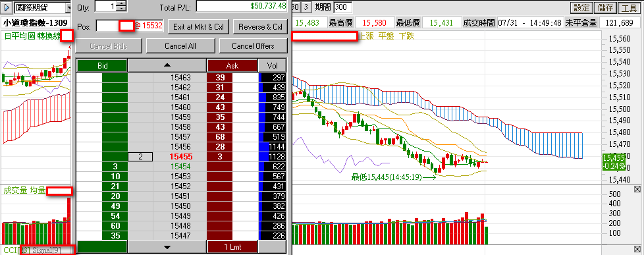Click the down triangle below the price ladder
This screenshot has height=255, width=644.
[167, 247]
